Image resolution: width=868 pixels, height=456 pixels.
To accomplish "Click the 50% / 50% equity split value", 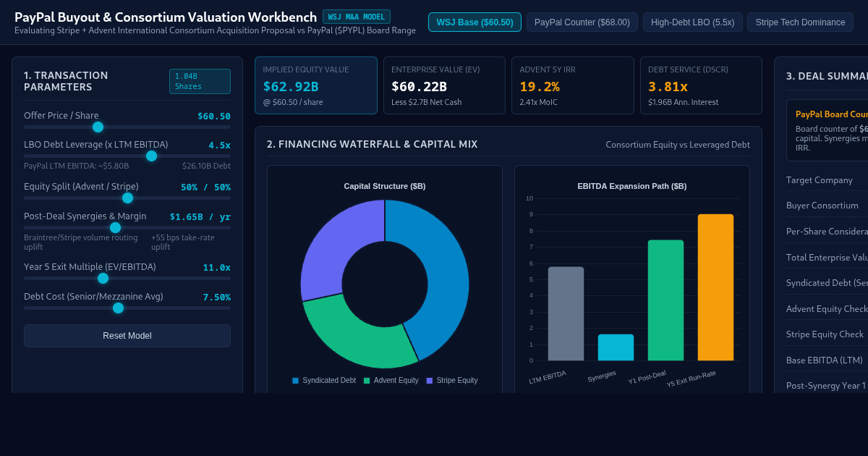I will pyautogui.click(x=205, y=187).
